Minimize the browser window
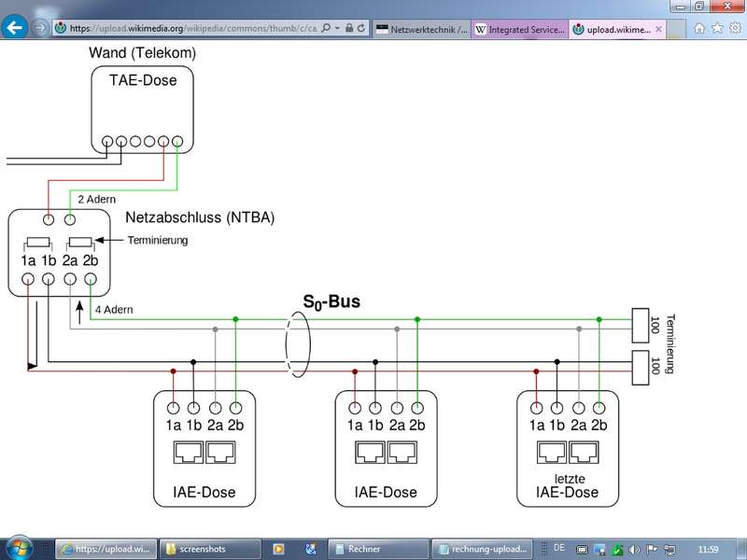 [x=681, y=7]
